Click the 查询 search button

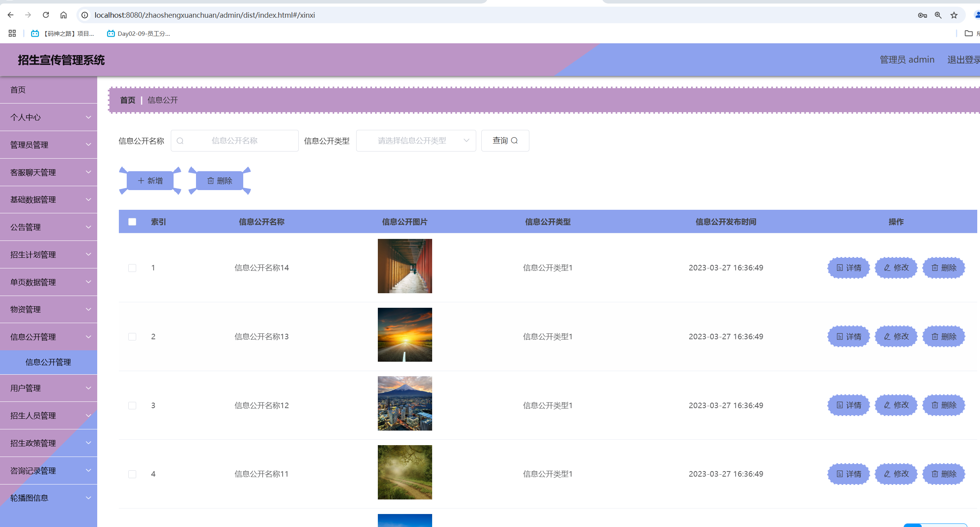pos(505,141)
